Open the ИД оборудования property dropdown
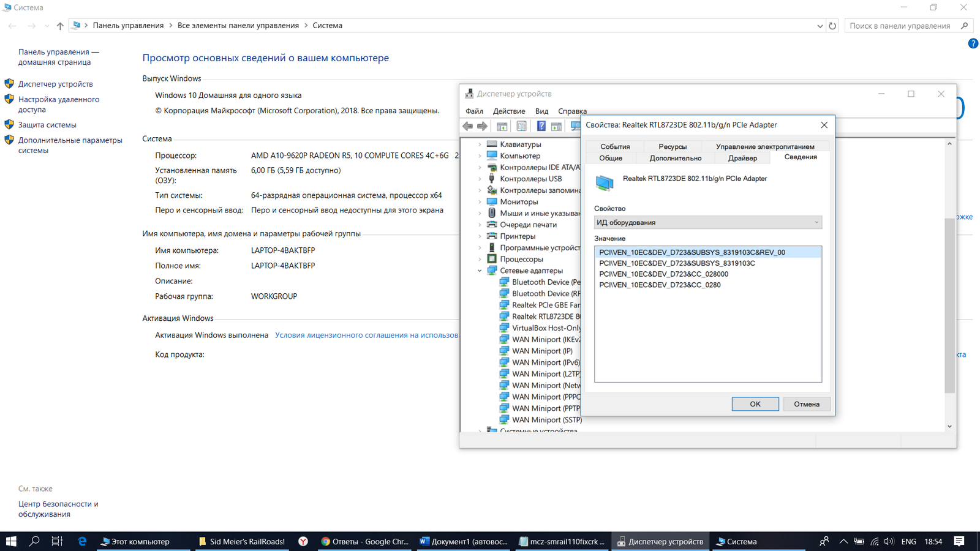Viewport: 980px width, 551px height. 707,222
